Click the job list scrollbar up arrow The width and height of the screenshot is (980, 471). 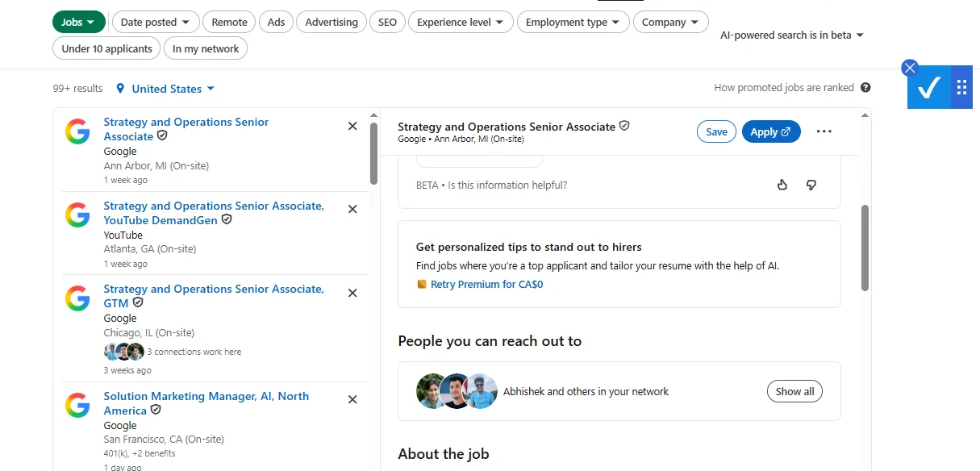coord(373,115)
